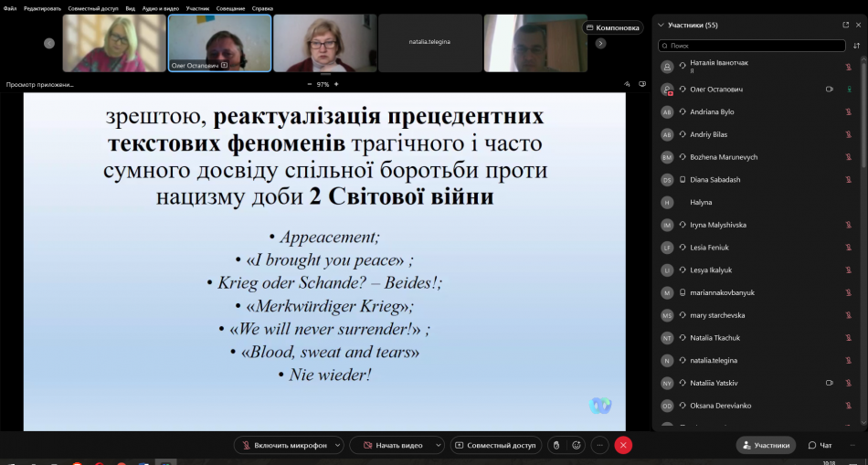This screenshot has width=868, height=465.
Task: Open the Компоновка layout button
Action: (613, 27)
